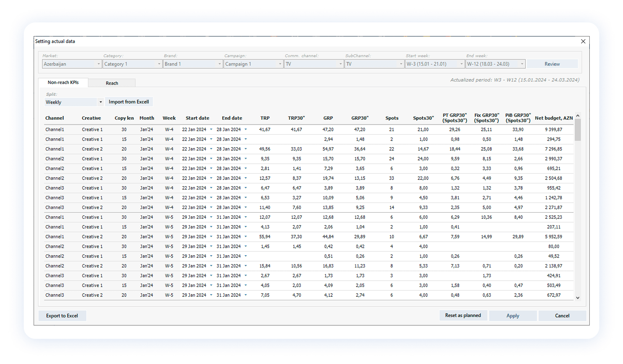The height and width of the screenshot is (364, 623).
Task: Click the vertical scrollbar thumb
Action: pos(578,130)
